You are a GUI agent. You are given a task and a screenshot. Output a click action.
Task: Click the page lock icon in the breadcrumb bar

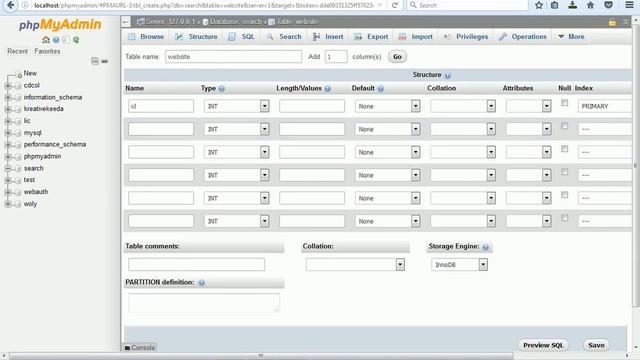pyautogui.click(x=612, y=22)
